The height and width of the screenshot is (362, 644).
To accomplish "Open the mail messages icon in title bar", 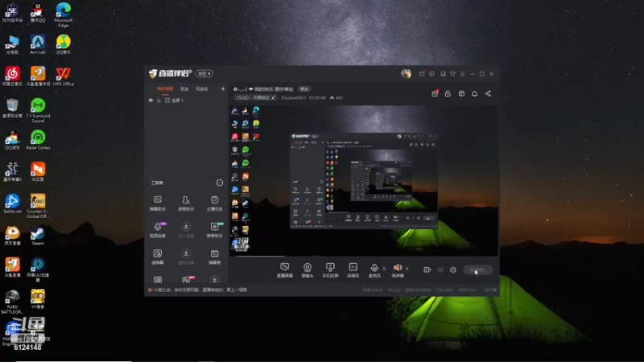I will pyautogui.click(x=422, y=74).
